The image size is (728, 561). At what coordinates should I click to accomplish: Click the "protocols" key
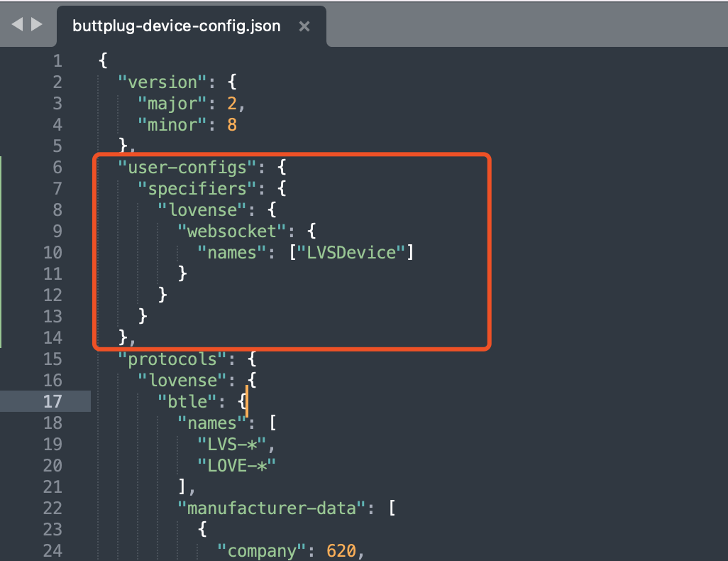pos(172,359)
